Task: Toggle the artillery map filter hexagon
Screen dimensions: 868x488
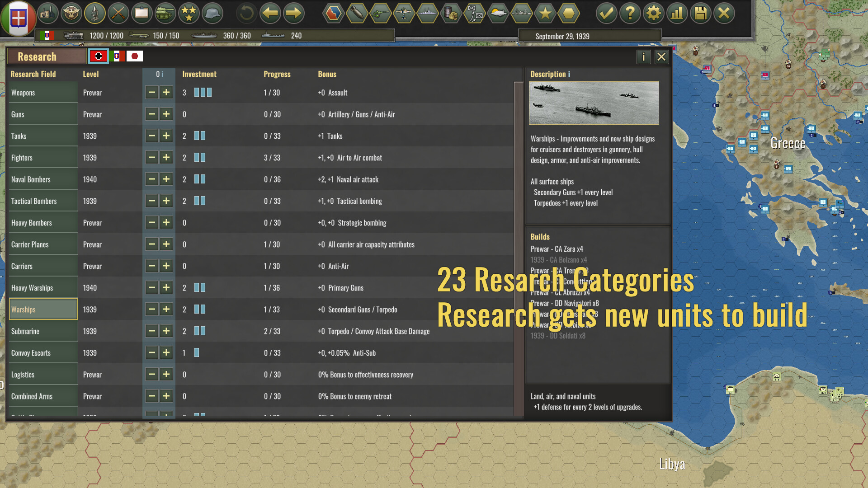Action: pos(381,13)
